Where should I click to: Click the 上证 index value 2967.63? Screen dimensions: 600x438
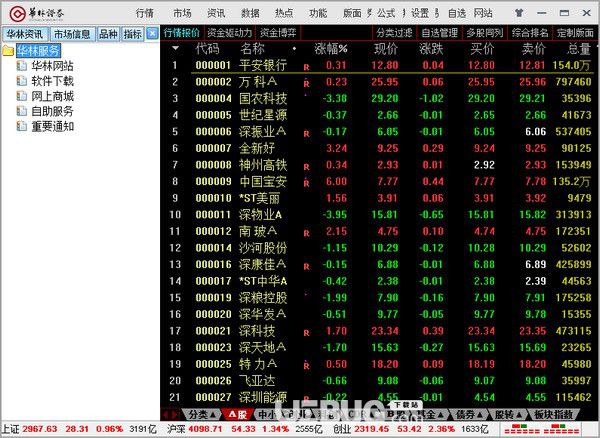click(x=39, y=429)
